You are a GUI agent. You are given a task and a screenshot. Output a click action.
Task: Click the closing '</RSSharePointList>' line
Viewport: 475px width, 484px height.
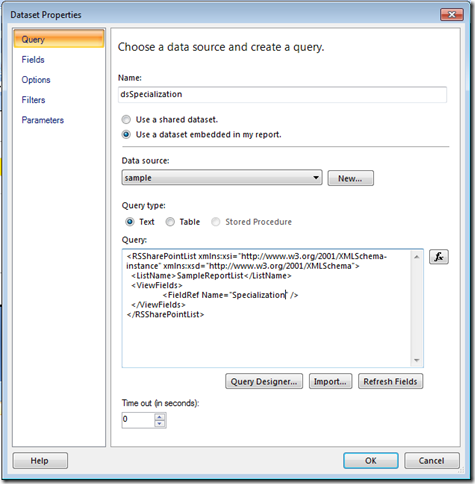click(165, 314)
